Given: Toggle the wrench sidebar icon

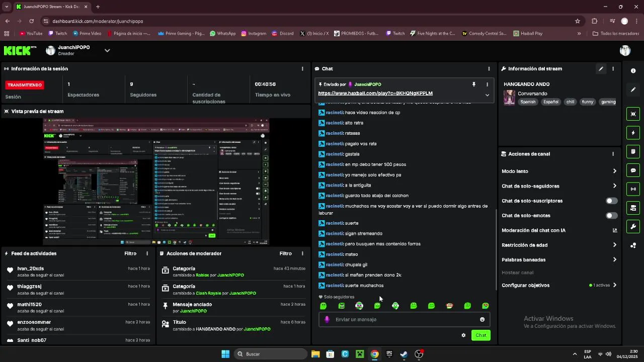Looking at the screenshot, I should (633, 226).
